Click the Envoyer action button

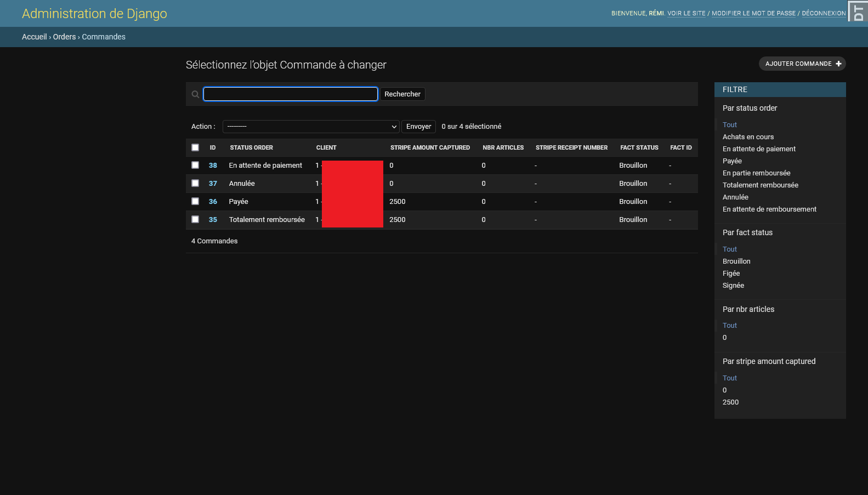pos(418,127)
